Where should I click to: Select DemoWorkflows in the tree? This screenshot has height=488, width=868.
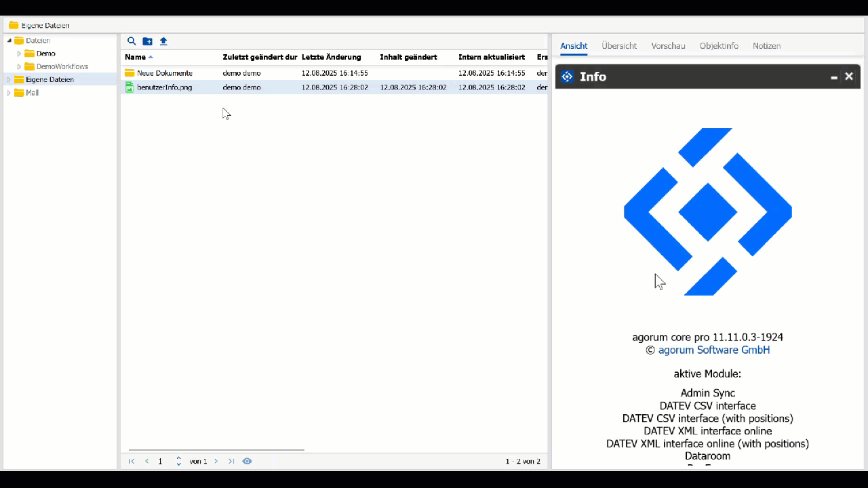coord(62,67)
